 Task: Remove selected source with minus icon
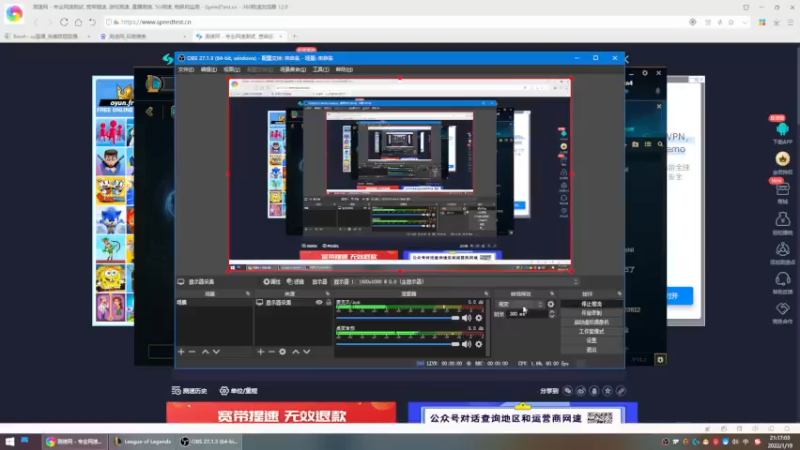pyautogui.click(x=271, y=352)
